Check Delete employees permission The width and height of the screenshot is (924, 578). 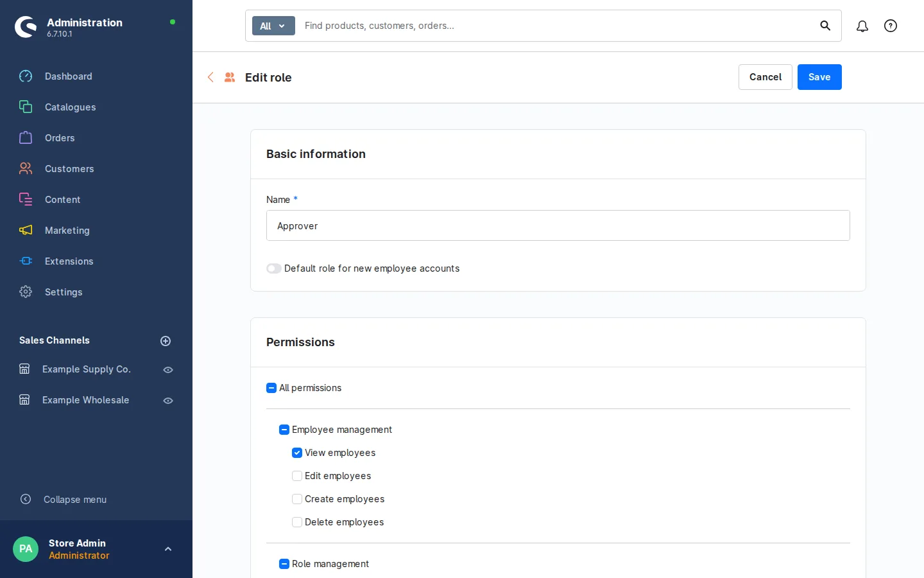(297, 522)
